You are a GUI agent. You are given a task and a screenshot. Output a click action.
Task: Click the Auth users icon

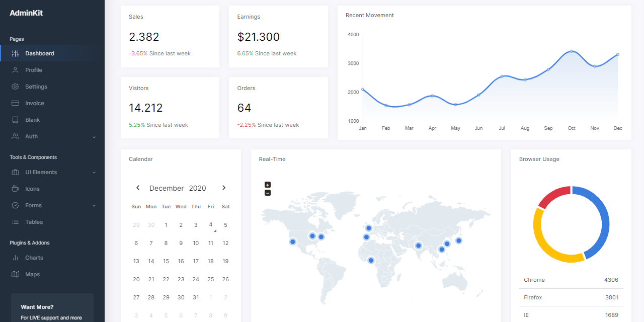pyautogui.click(x=15, y=136)
